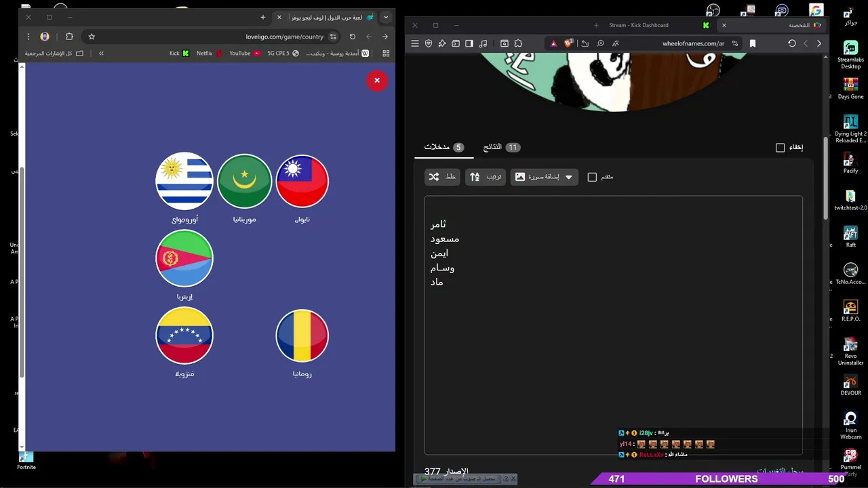The height and width of the screenshot is (488, 868).
Task: Click the spinning wheel panda image
Action: (x=614, y=83)
